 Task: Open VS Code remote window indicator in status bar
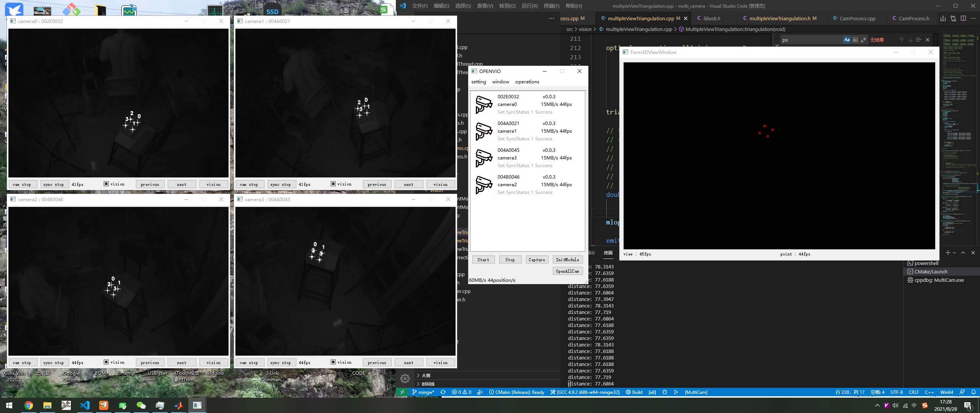point(402,392)
